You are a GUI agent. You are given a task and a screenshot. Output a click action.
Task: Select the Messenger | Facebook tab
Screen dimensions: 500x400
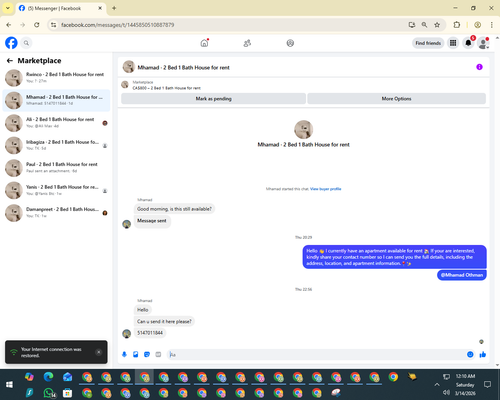click(60, 8)
